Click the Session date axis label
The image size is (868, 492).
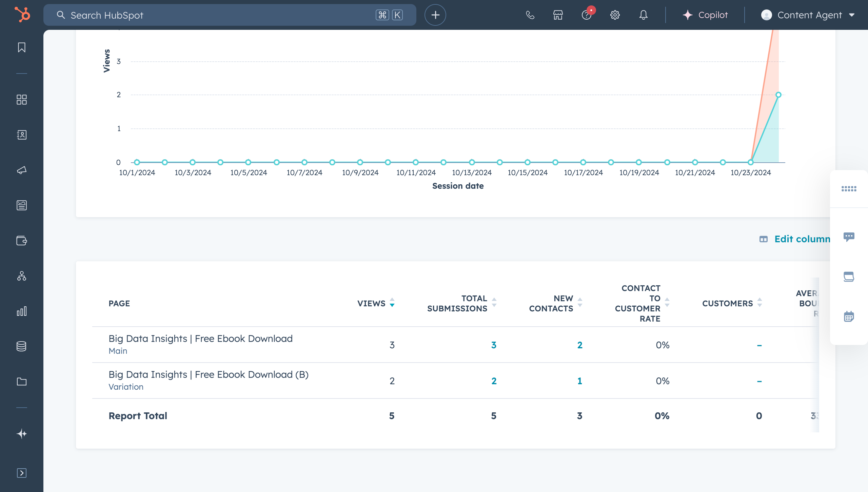click(x=458, y=186)
